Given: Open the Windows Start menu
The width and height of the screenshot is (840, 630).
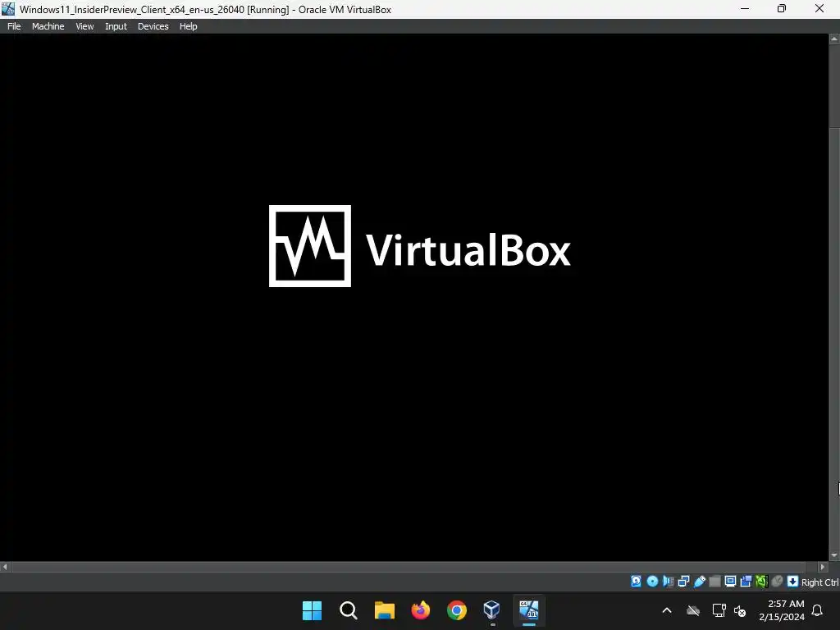Looking at the screenshot, I should point(312,610).
